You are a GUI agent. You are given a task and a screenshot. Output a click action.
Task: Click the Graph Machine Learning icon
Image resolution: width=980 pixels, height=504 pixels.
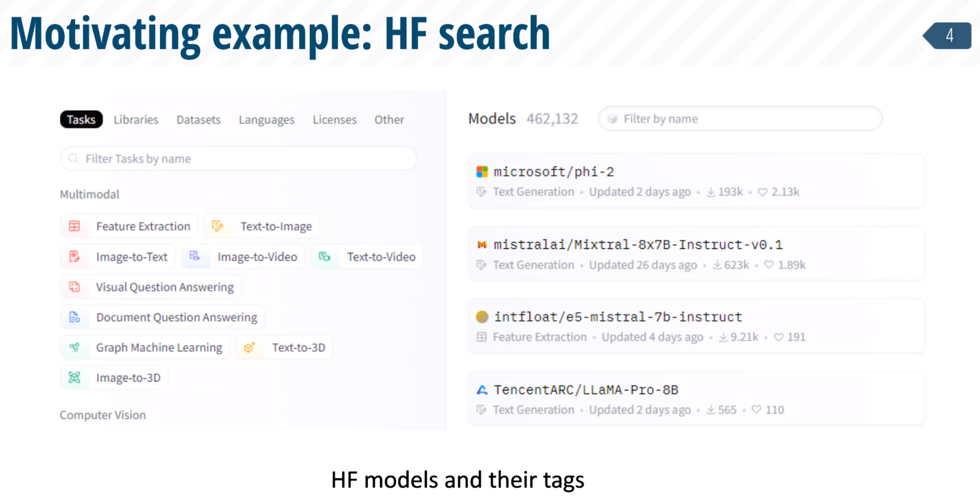point(74,347)
